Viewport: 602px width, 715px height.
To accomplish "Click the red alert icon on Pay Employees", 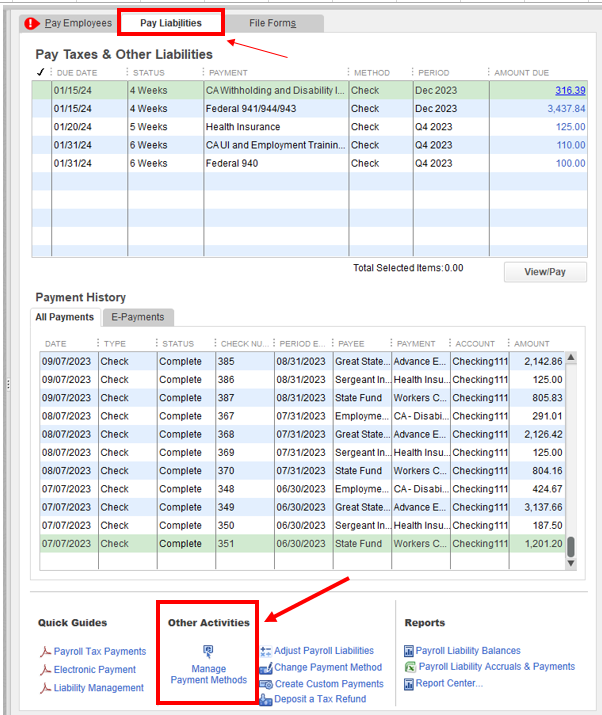I will tap(31, 23).
